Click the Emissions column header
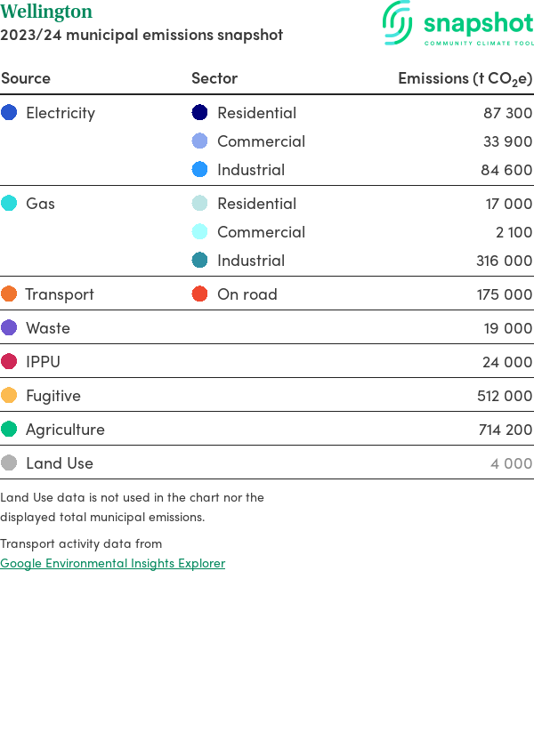Viewport: 534px width, 756px height. 465,78
